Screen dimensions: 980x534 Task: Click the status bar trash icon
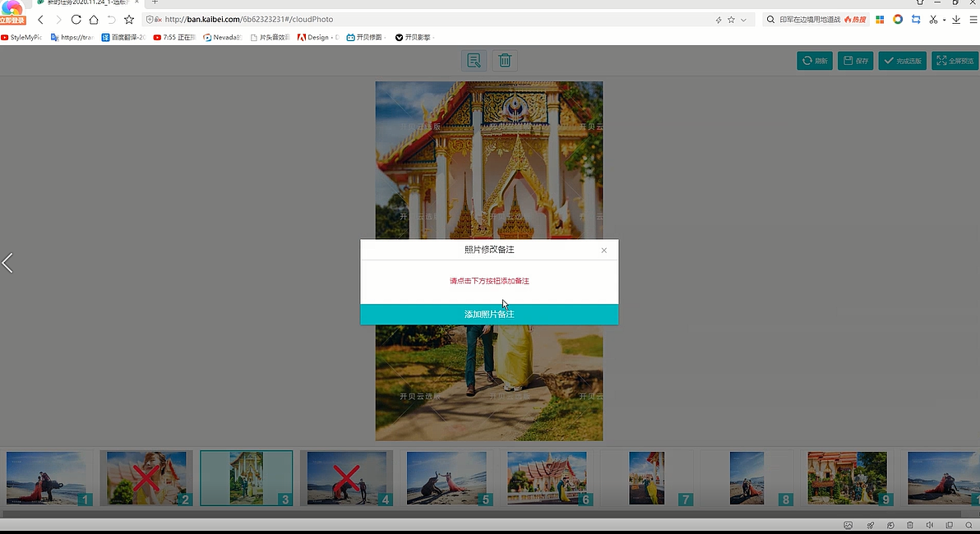click(x=910, y=525)
